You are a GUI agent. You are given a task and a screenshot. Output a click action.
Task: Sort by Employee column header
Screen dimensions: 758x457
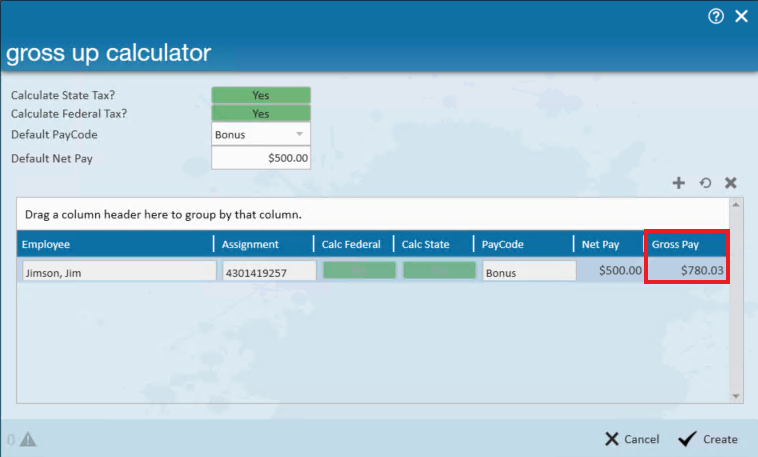click(x=115, y=244)
